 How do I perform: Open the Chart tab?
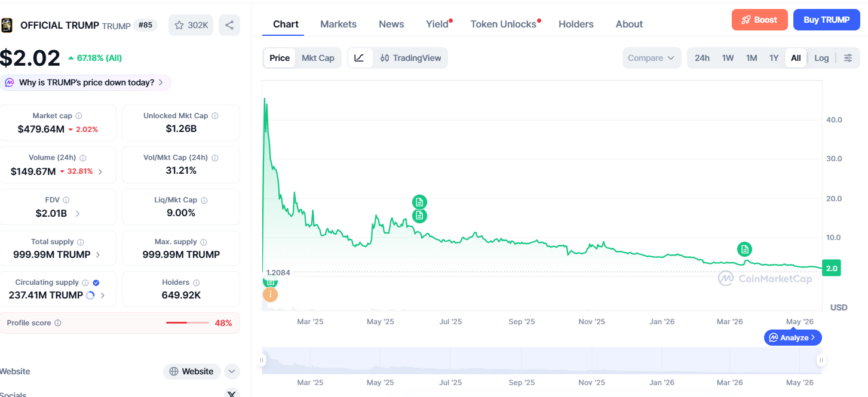coord(286,24)
